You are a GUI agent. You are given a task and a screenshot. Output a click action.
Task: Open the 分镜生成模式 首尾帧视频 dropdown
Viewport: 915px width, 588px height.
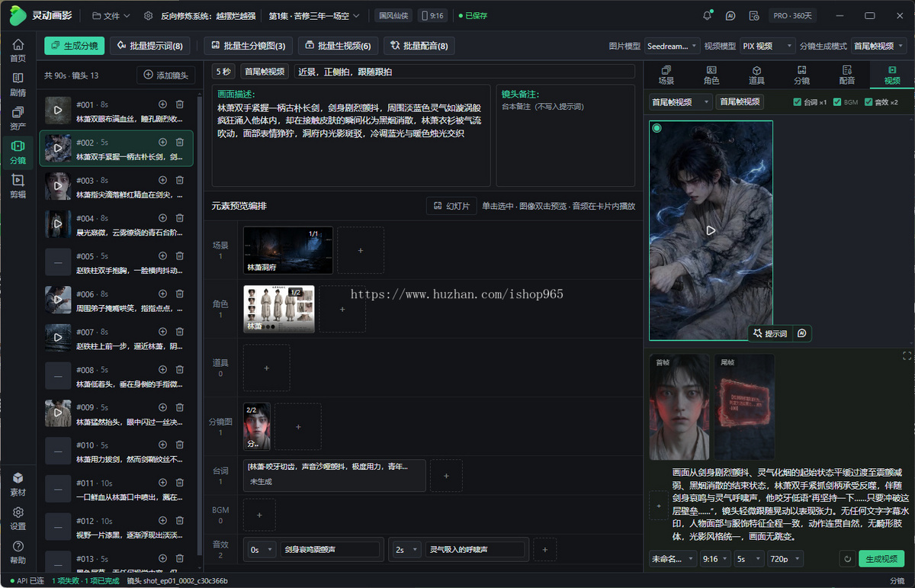880,46
